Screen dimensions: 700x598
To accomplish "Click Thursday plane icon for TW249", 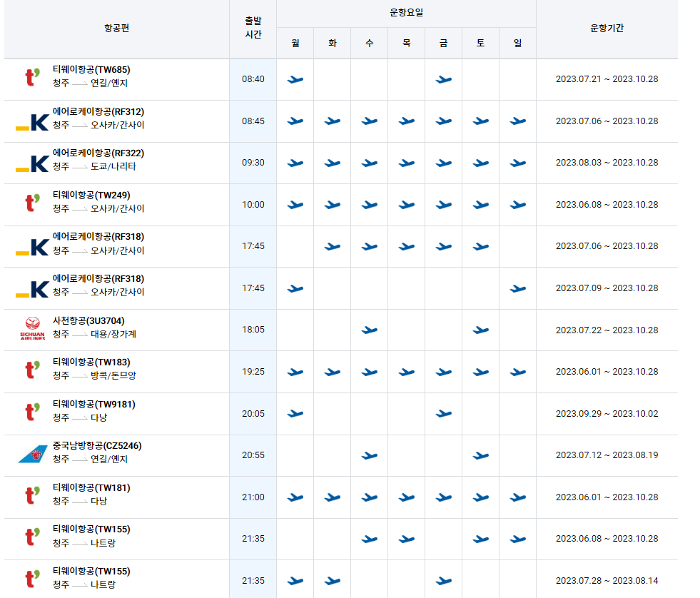I will pos(406,205).
